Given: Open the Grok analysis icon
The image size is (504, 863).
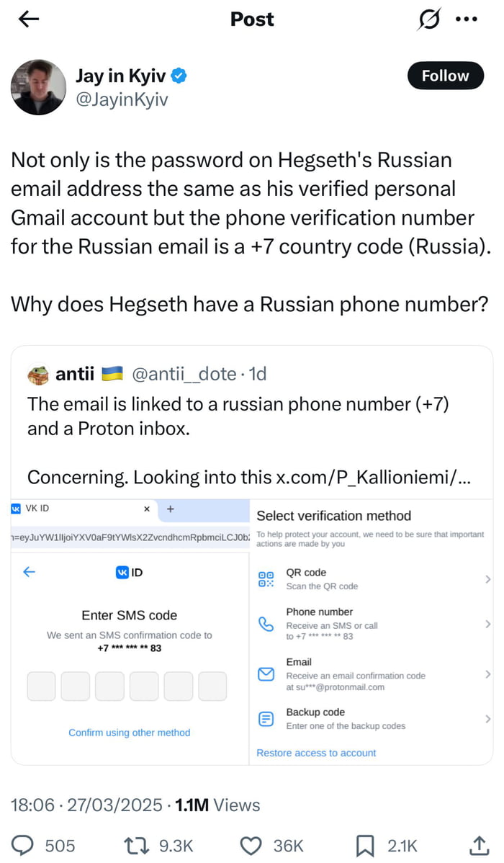Looking at the screenshot, I should coord(429,19).
